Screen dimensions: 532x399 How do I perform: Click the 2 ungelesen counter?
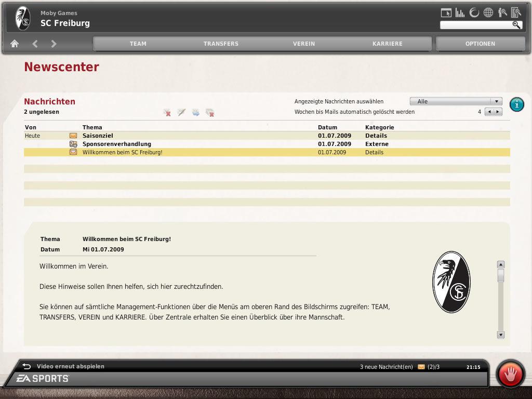click(42, 112)
